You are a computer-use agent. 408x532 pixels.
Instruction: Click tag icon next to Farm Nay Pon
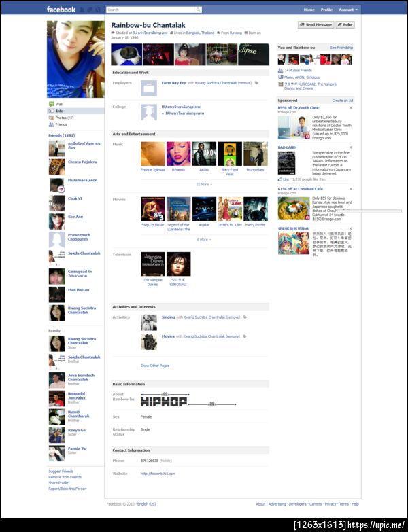coord(256,83)
